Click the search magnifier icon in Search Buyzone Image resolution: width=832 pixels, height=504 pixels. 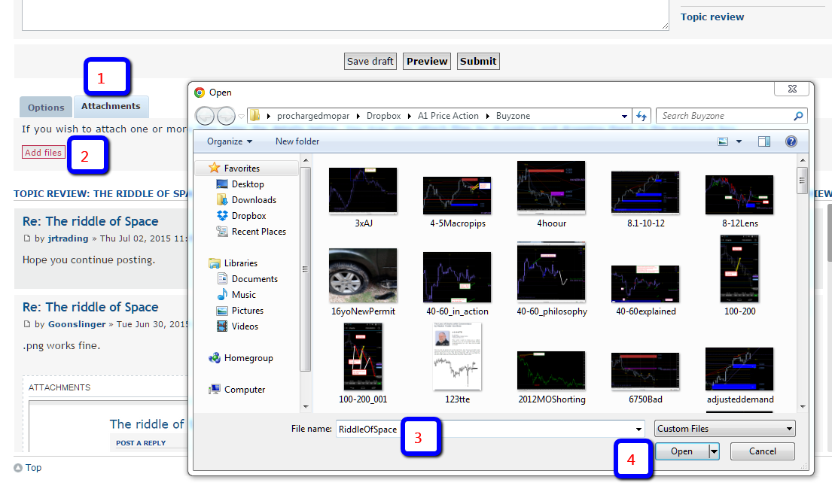[x=798, y=116]
